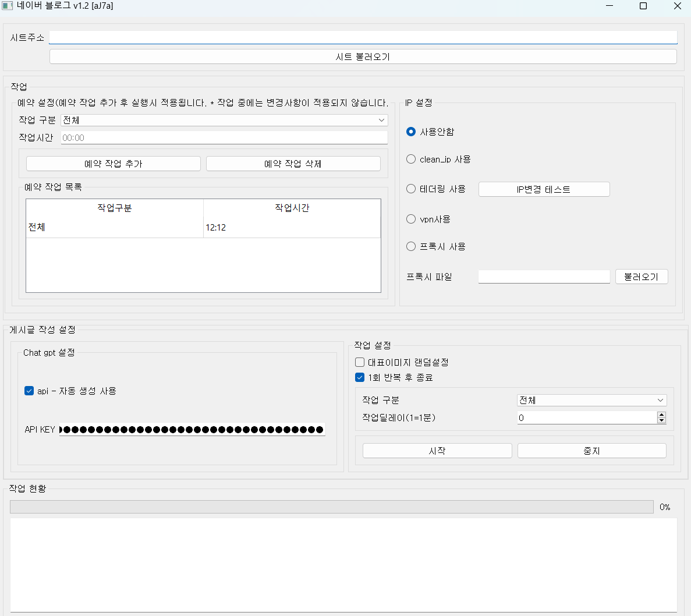691x616 pixels.
Task: Decrease 작업딜레이 with down arrow
Action: point(661,421)
